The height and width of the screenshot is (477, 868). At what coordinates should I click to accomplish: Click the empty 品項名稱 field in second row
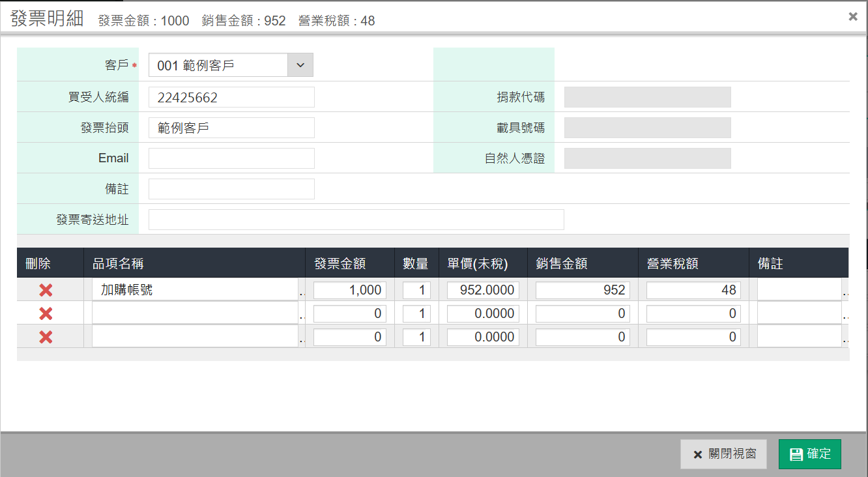tap(194, 314)
